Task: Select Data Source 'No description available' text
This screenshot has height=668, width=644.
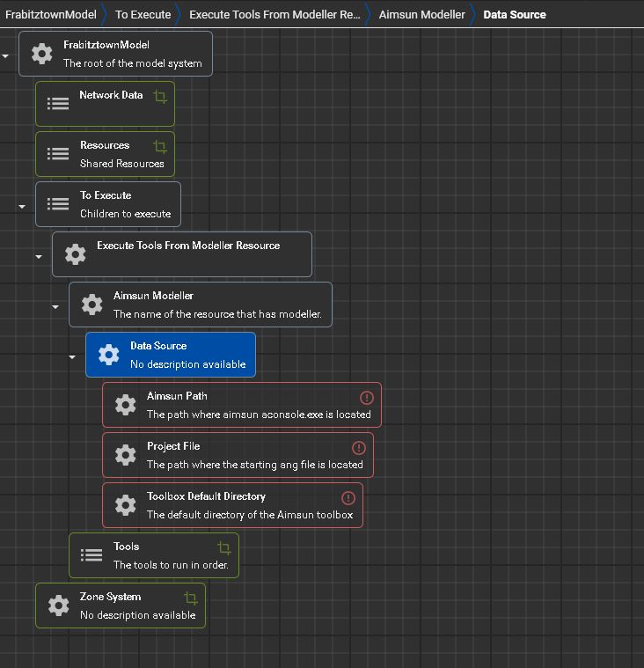Action: click(188, 364)
